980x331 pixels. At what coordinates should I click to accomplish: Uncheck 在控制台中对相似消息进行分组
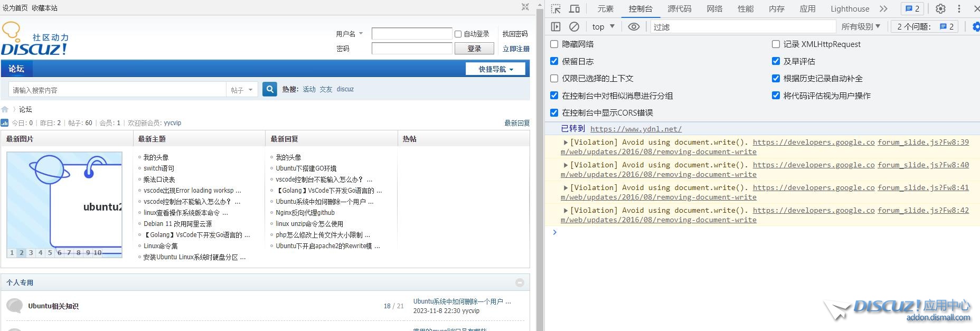point(554,96)
